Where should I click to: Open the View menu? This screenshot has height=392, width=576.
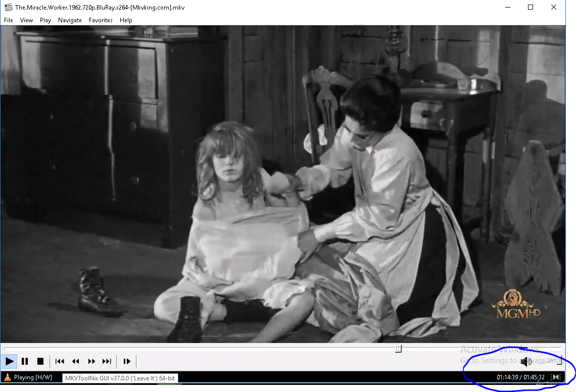pyautogui.click(x=26, y=20)
